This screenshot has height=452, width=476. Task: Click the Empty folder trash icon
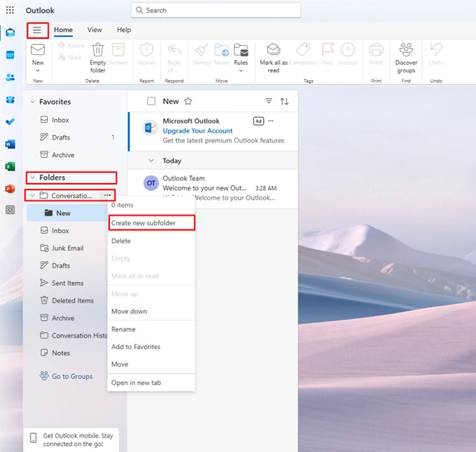pos(98,50)
